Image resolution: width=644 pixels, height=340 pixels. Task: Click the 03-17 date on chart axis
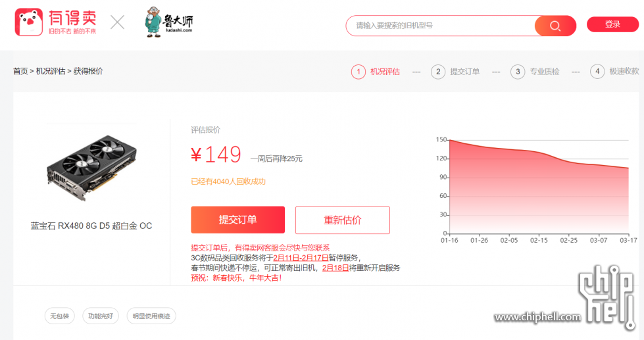point(628,240)
